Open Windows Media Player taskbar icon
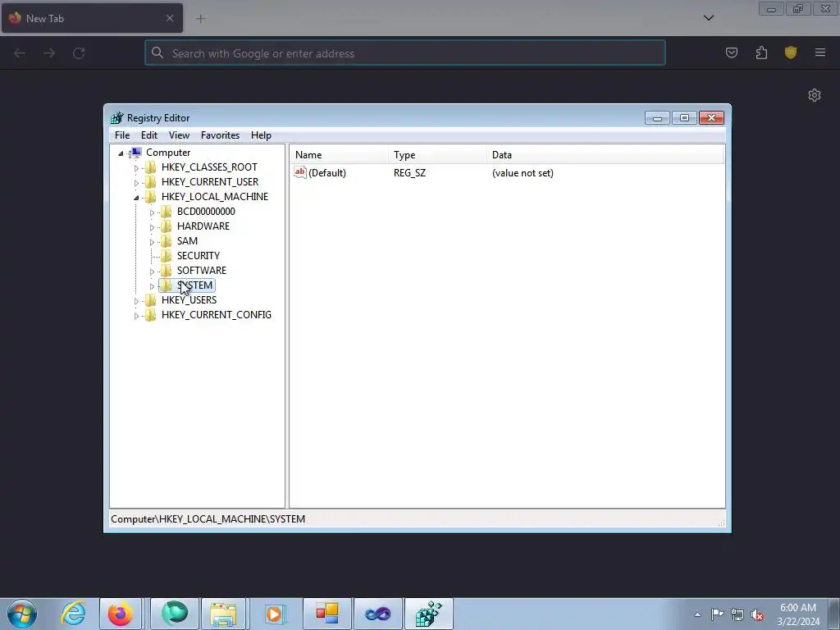840x630 pixels. 275,614
